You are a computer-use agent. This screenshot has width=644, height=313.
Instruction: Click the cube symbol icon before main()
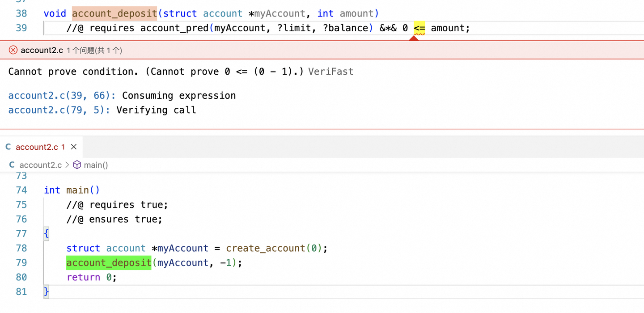pyautogui.click(x=77, y=165)
